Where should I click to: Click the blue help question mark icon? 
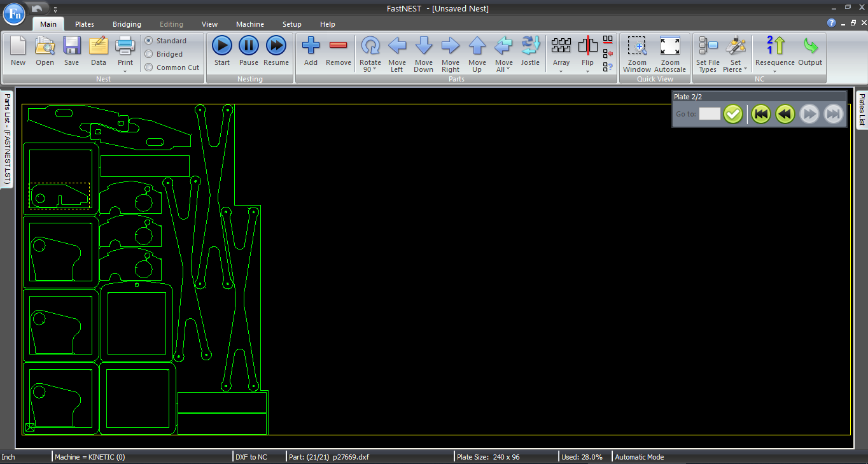tap(831, 23)
